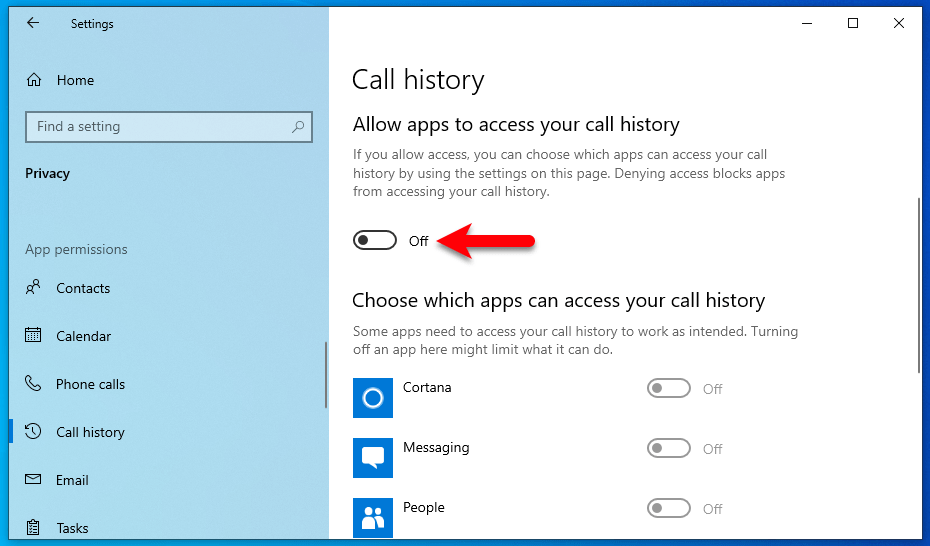Go back with the arrow icon
This screenshot has height=546, width=930.
tap(33, 23)
